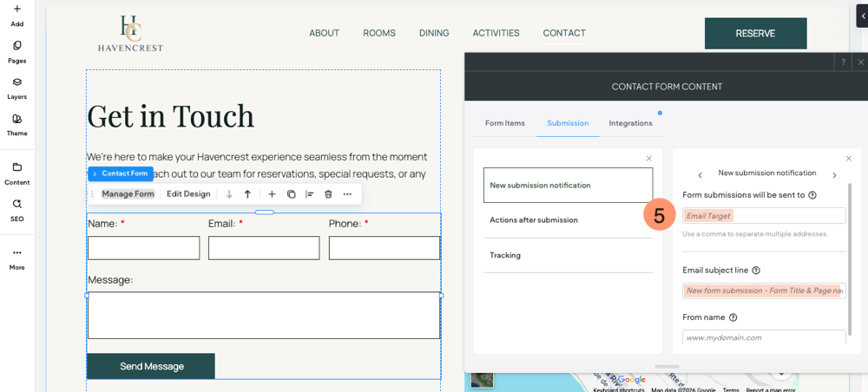
Task: Expand the Contact Form breadcrumb chevron
Action: coord(95,174)
